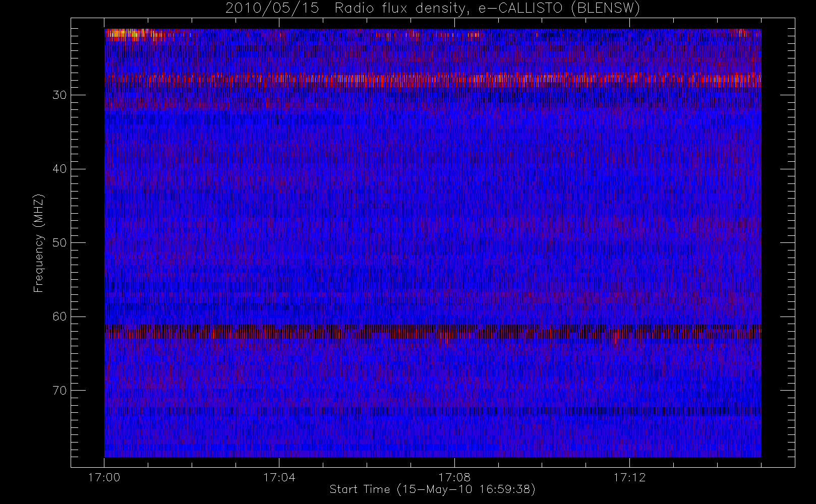Viewport: 816px width, 504px height.
Task: Click the "17:04" time tick label
Action: (279, 477)
